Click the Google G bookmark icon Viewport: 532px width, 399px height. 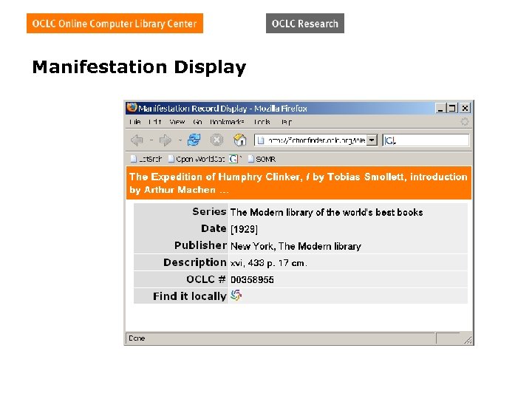tap(233, 158)
